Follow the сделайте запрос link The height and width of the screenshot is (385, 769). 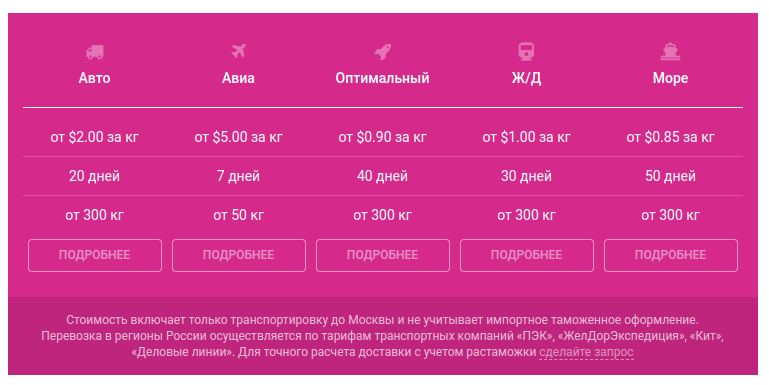586,352
